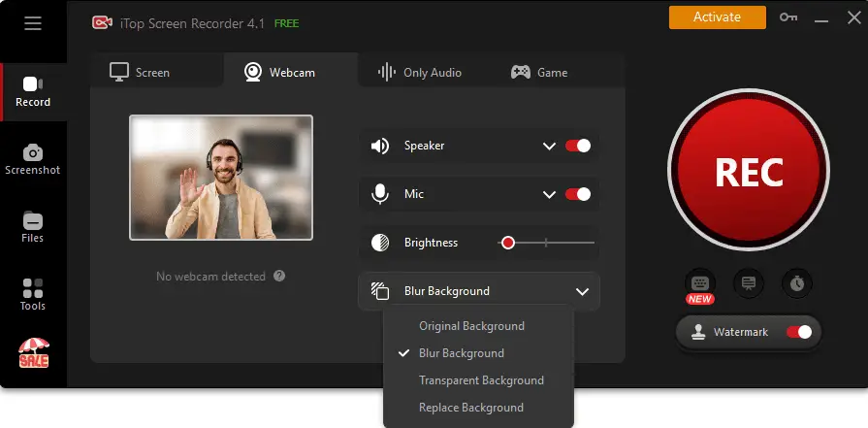Open the Files section in sidebar
868x428 pixels.
(33, 227)
